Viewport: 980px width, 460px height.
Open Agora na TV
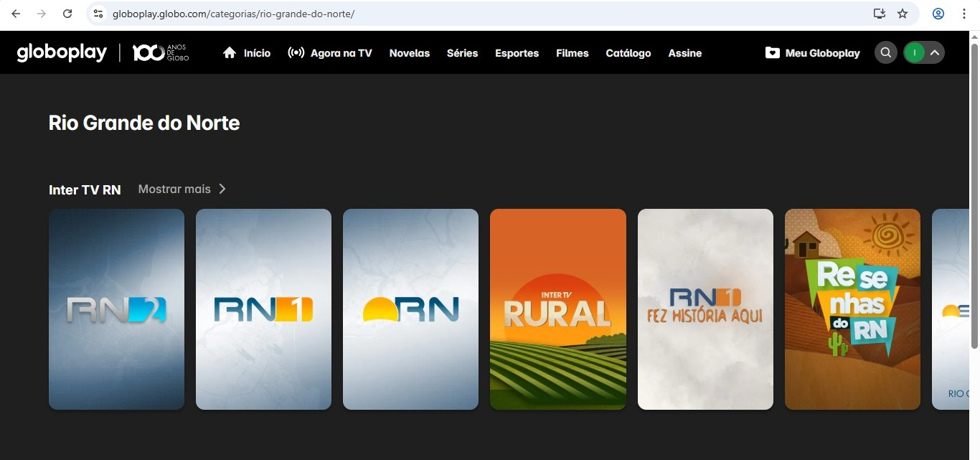(x=330, y=53)
